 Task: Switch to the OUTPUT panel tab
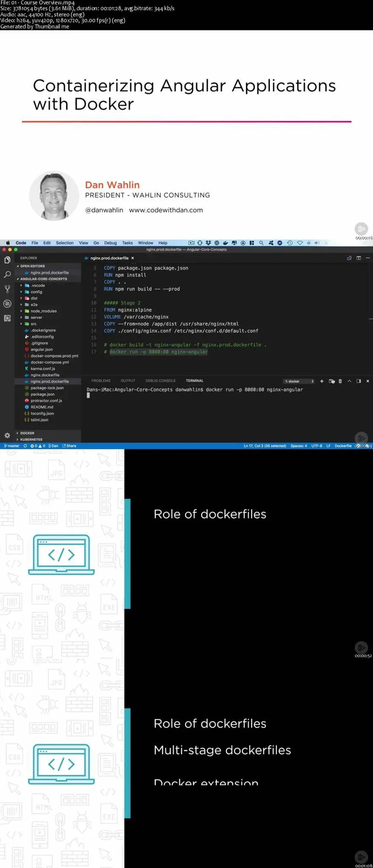coord(128,381)
